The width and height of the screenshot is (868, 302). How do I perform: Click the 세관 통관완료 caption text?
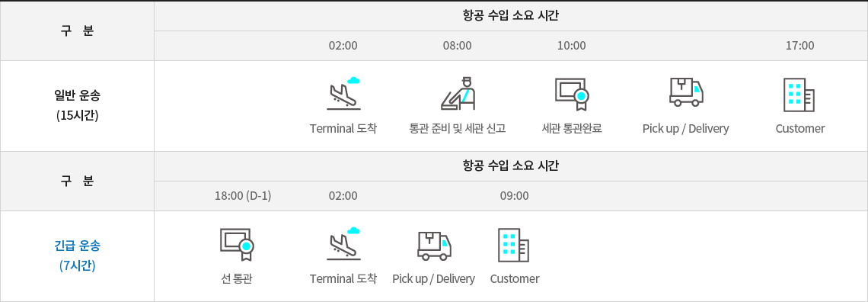[572, 129]
